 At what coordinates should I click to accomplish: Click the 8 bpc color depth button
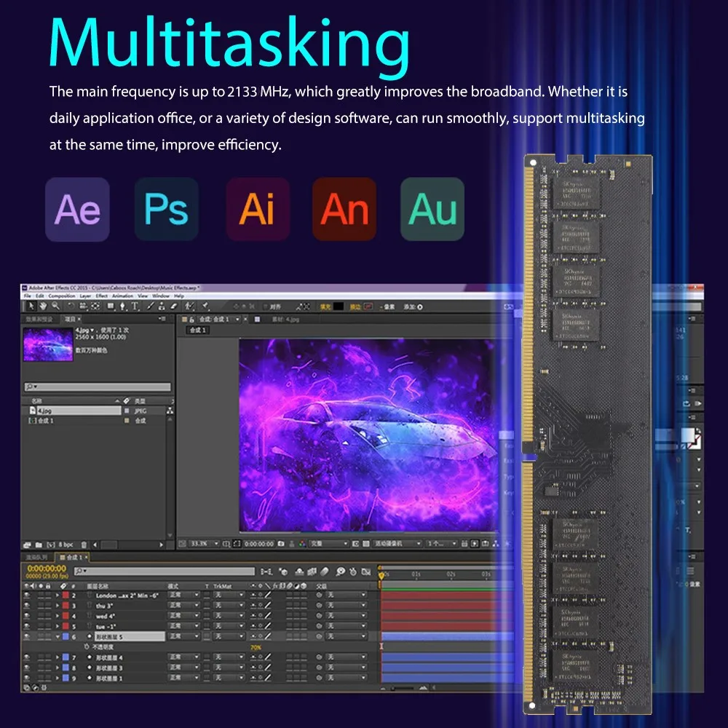[x=66, y=545]
